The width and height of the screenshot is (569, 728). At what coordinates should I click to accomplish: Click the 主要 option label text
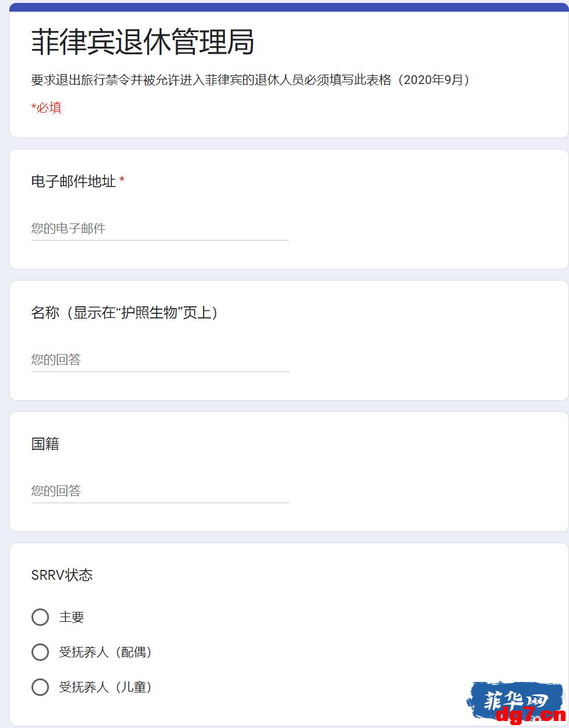[72, 617]
